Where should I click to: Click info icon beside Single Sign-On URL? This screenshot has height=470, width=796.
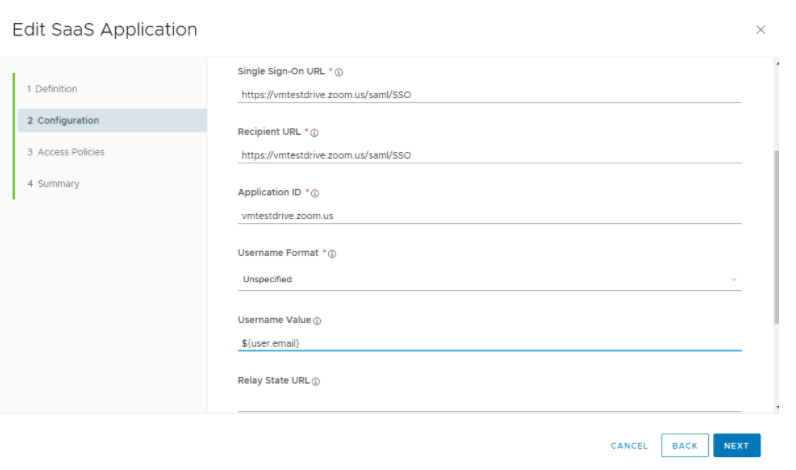tap(339, 72)
